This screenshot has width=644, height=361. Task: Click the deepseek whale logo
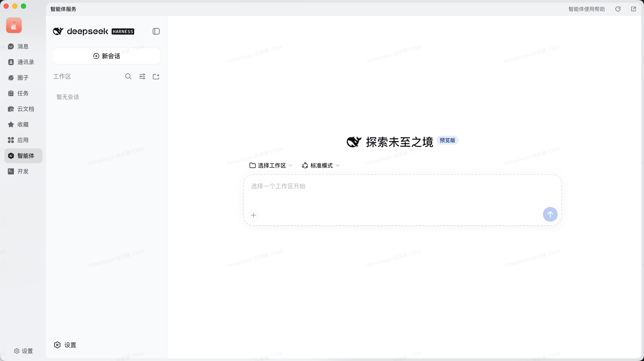tap(58, 31)
